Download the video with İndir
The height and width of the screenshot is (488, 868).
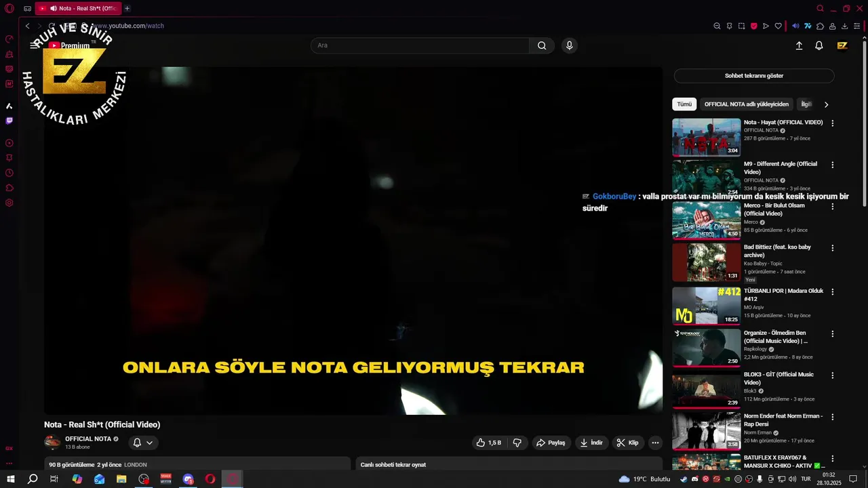[591, 443]
